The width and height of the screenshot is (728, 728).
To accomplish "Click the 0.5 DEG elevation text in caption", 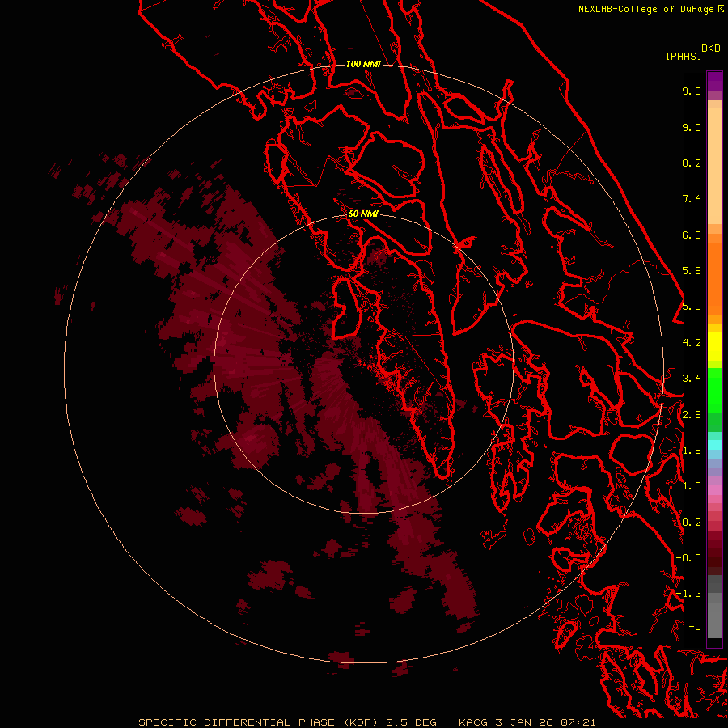I will 412,722.
